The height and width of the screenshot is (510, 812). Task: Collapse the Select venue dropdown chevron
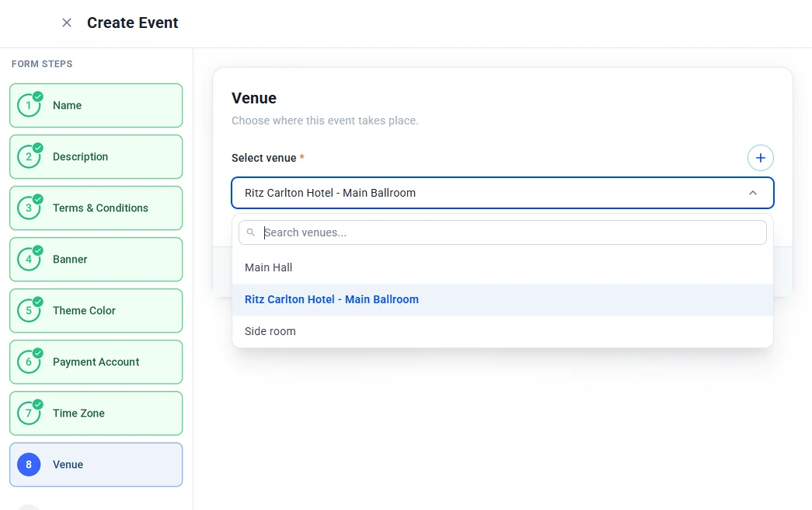coord(752,193)
